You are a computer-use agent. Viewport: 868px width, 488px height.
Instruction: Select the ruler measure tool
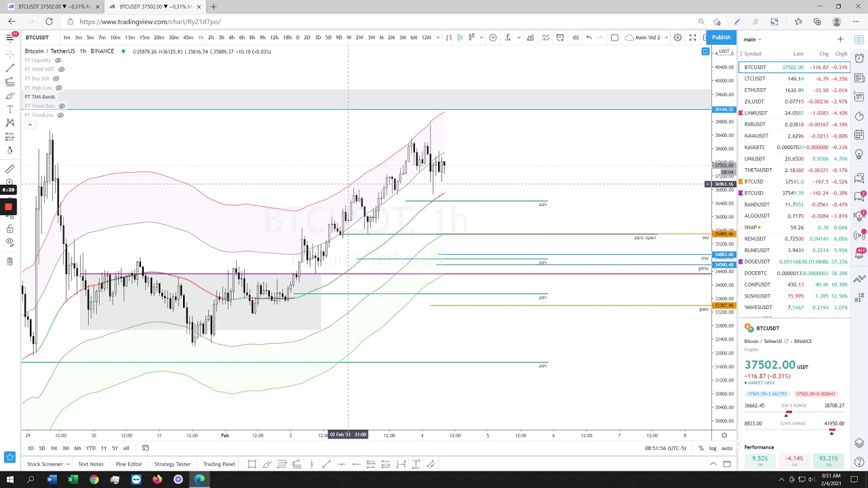point(9,169)
